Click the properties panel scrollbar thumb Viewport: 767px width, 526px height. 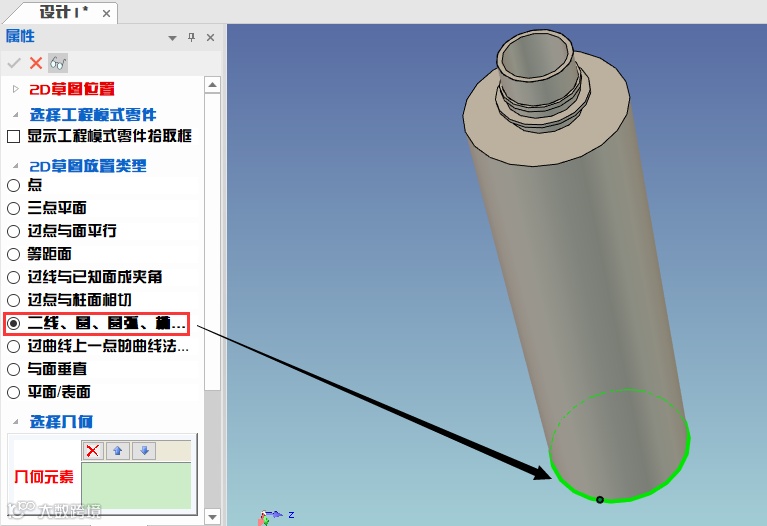coord(212,241)
